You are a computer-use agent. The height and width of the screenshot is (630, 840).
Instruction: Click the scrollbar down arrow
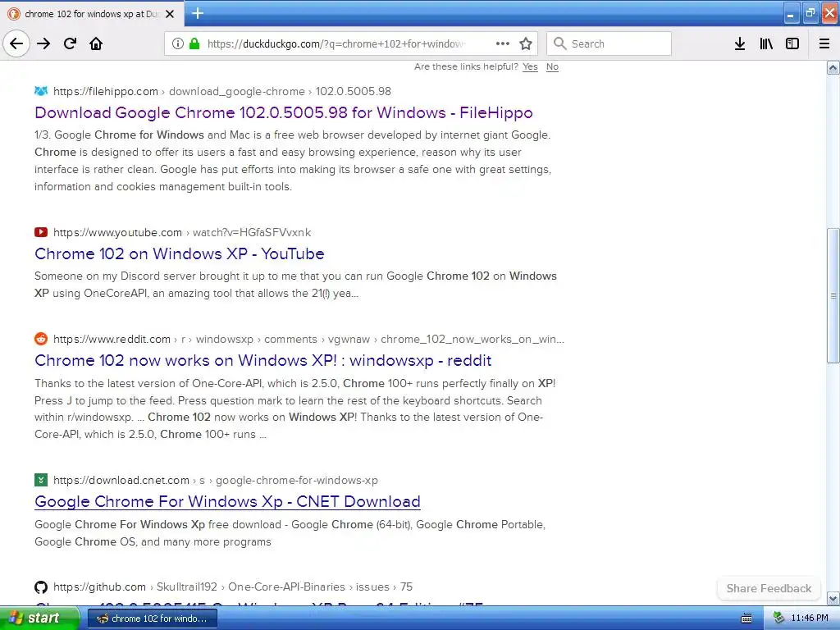(833, 598)
